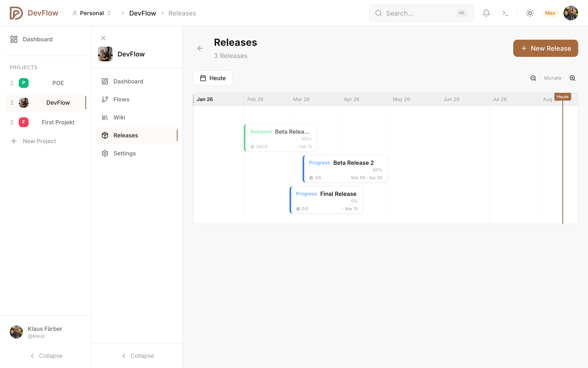588x368 pixels.
Task: Click the green P project icon
Action: [x=23, y=83]
